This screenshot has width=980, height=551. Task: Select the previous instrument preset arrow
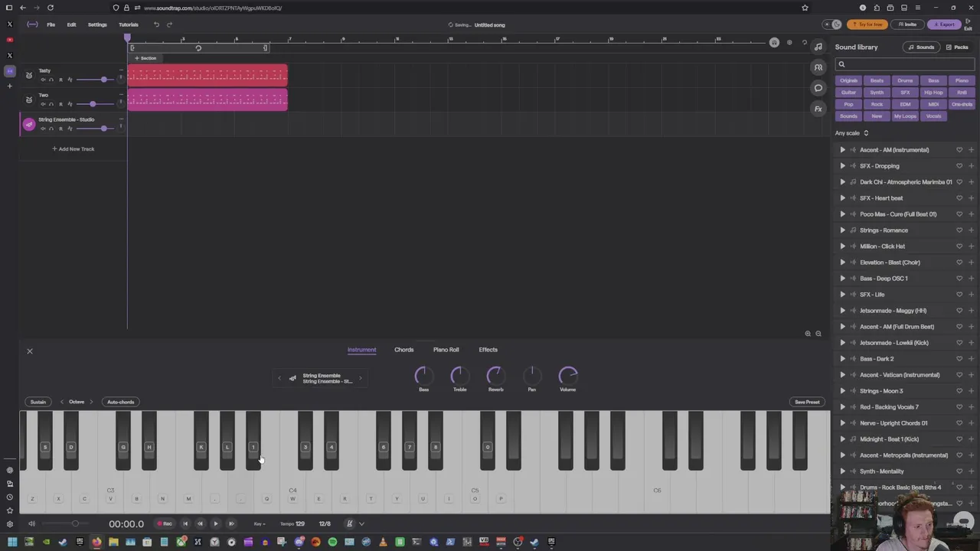(279, 378)
